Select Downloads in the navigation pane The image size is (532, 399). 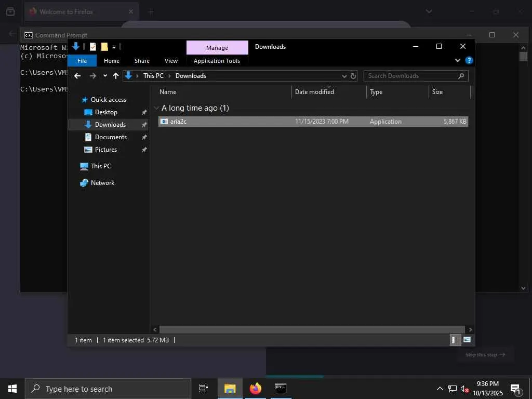(110, 125)
